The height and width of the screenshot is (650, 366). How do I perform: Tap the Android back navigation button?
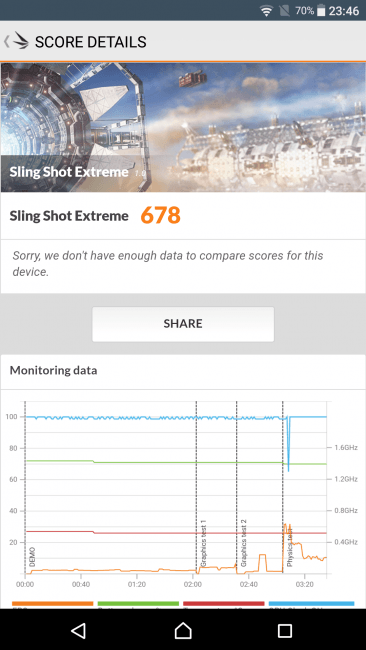79,631
